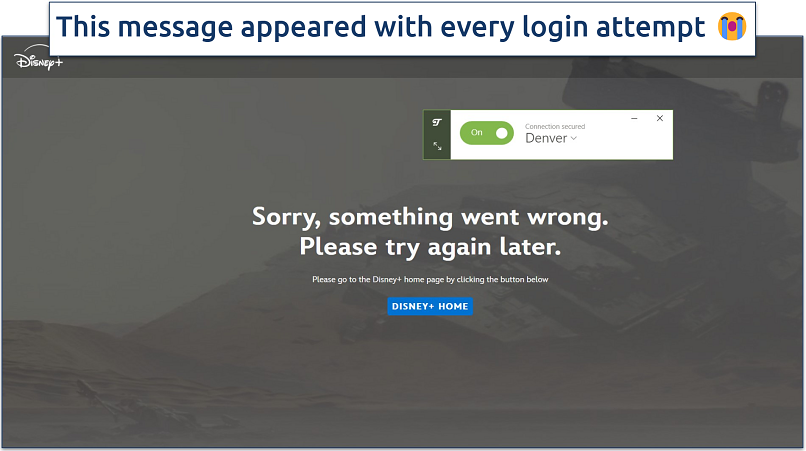Click the Please try again later line
806x451 pixels.
430,247
